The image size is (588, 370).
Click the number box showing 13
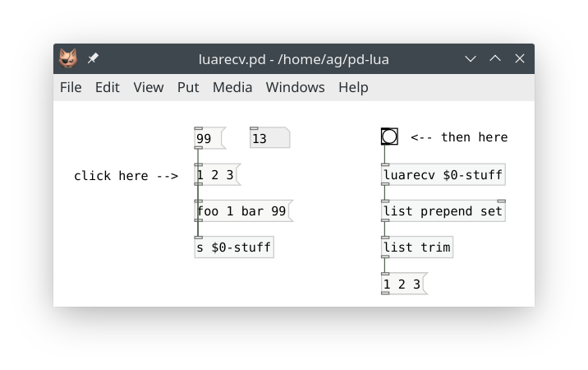coord(269,139)
